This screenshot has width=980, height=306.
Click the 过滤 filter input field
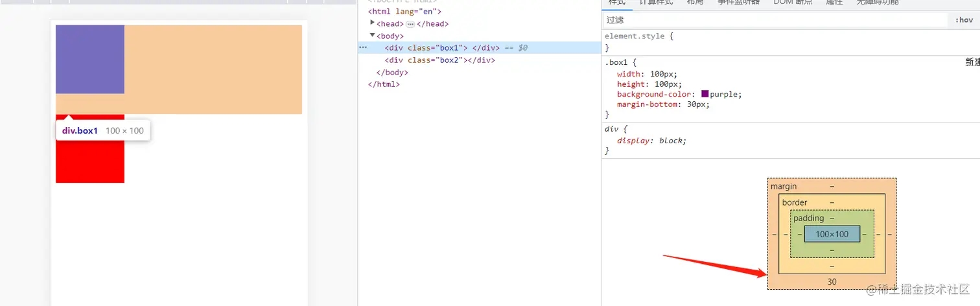coord(775,20)
